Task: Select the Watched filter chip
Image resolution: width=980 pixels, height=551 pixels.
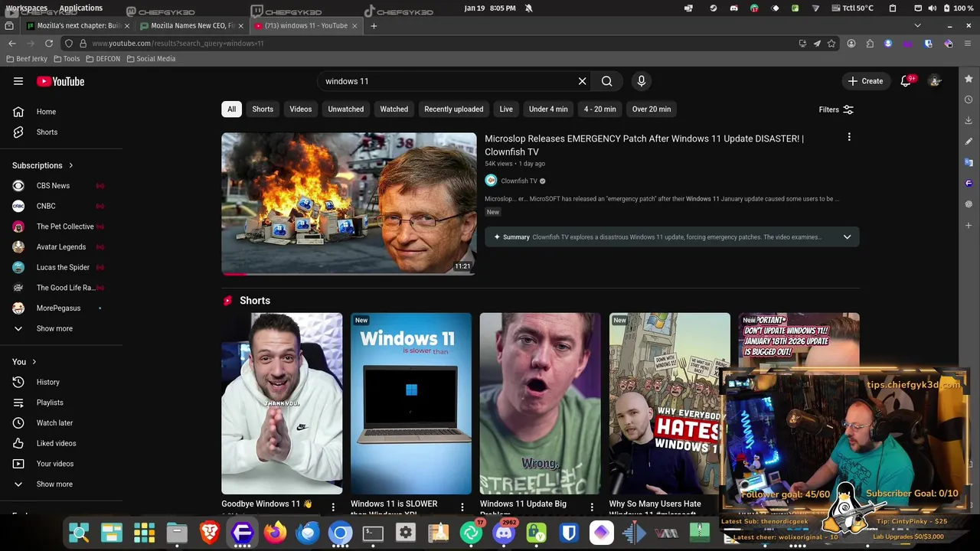Action: [x=394, y=109]
